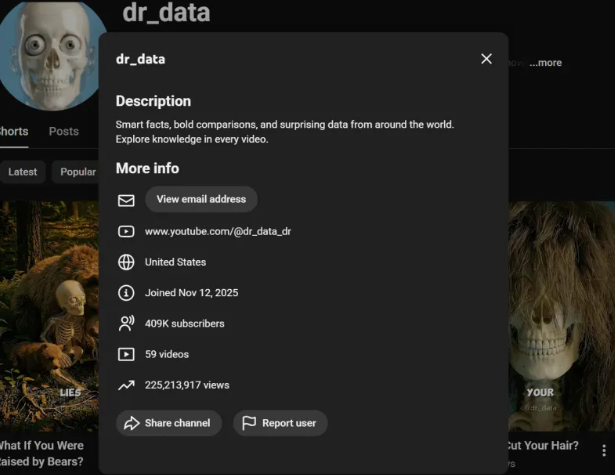The image size is (615, 475).
Task: Click the skull channel avatar
Action: (x=52, y=50)
